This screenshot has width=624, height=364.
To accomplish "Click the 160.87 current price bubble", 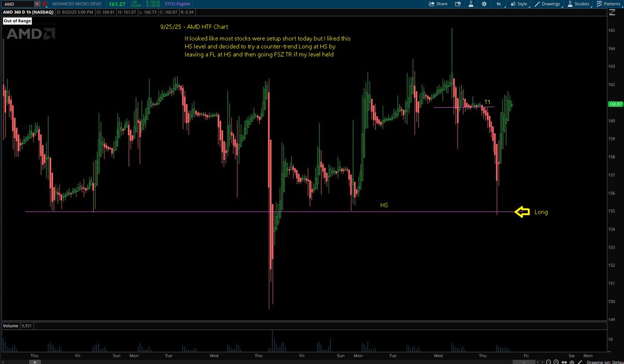I will click(615, 104).
